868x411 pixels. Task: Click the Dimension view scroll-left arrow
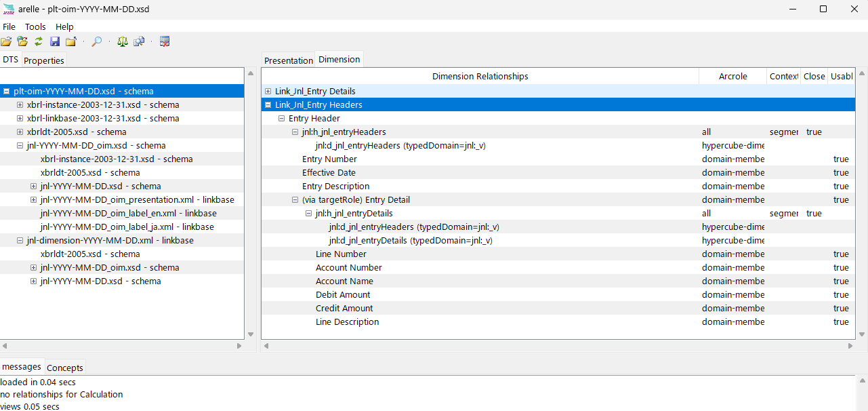[267, 346]
